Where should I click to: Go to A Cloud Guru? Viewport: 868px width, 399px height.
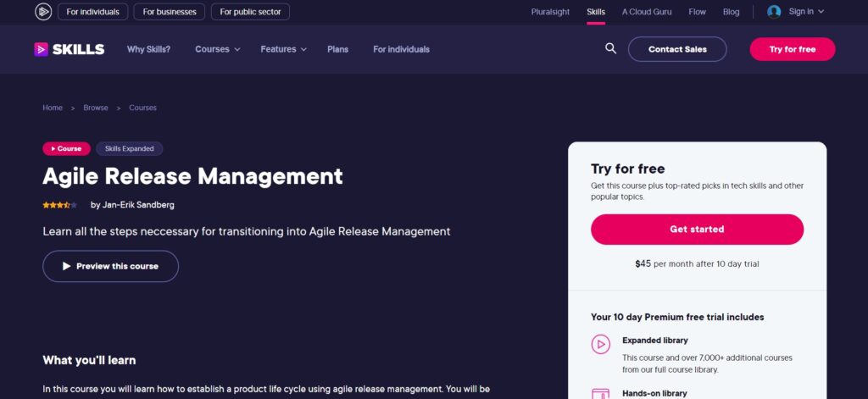click(x=647, y=12)
